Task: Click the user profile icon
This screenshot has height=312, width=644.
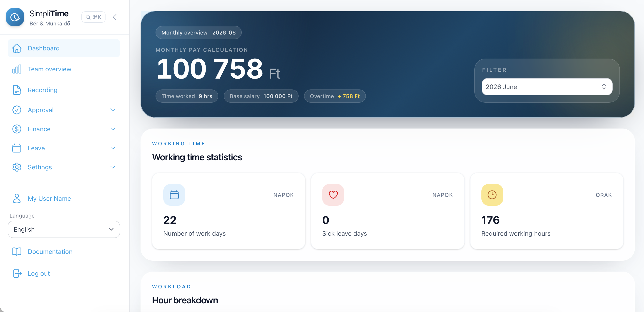Action: coord(17,198)
